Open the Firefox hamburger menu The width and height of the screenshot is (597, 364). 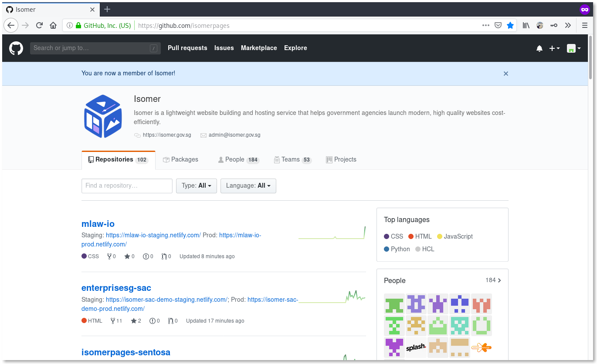(585, 25)
